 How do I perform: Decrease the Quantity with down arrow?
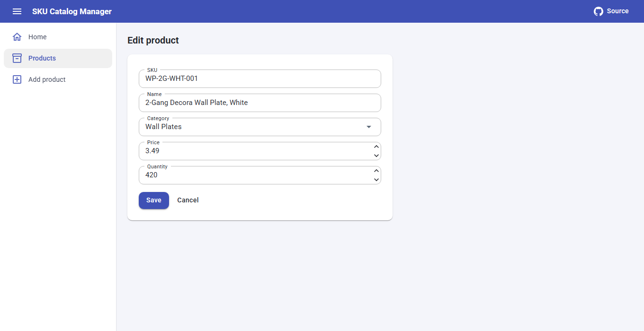(376, 180)
